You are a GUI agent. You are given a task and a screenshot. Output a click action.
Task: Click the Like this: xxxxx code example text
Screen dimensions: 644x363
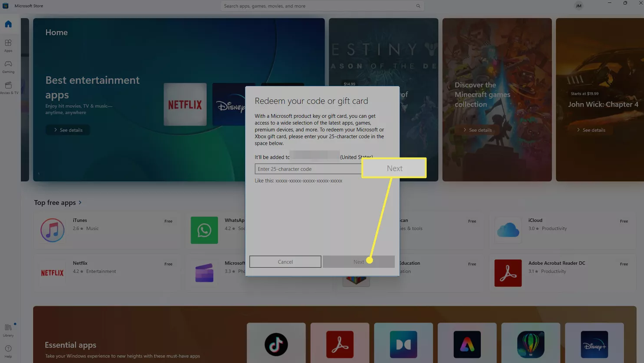coord(299,181)
